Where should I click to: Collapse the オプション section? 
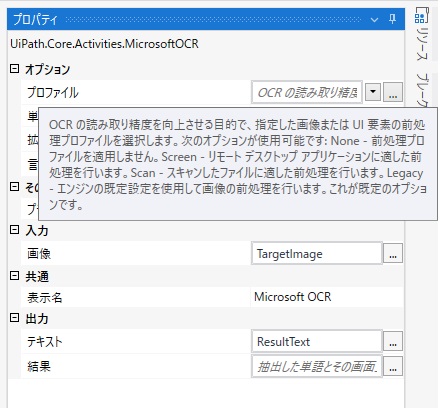(14, 69)
